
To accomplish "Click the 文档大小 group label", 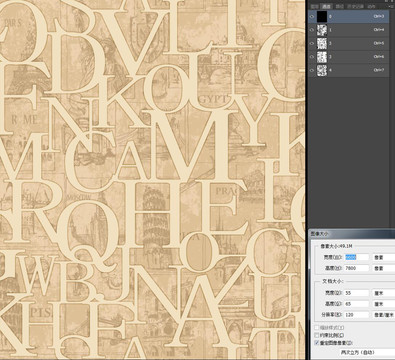I will (334, 281).
